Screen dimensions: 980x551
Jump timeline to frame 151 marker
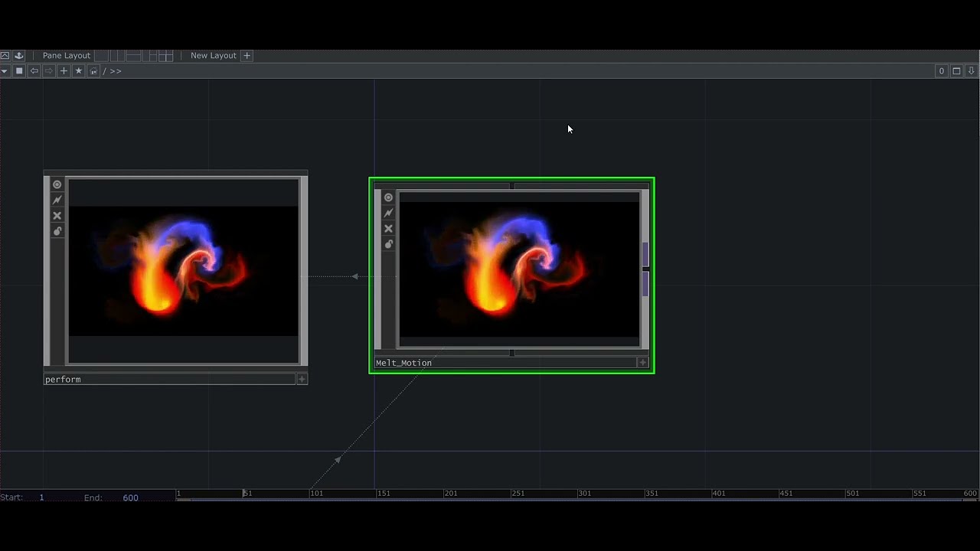(384, 494)
